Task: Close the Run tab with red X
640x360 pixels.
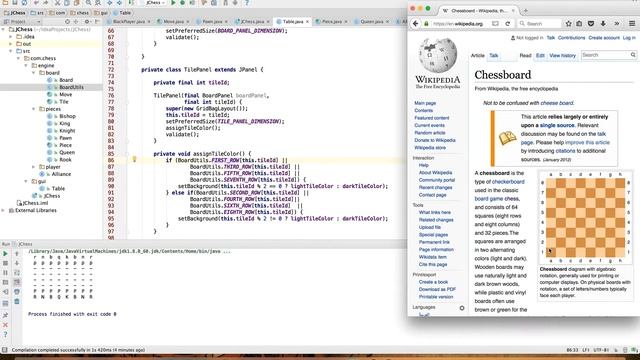Action: [x=5, y=325]
